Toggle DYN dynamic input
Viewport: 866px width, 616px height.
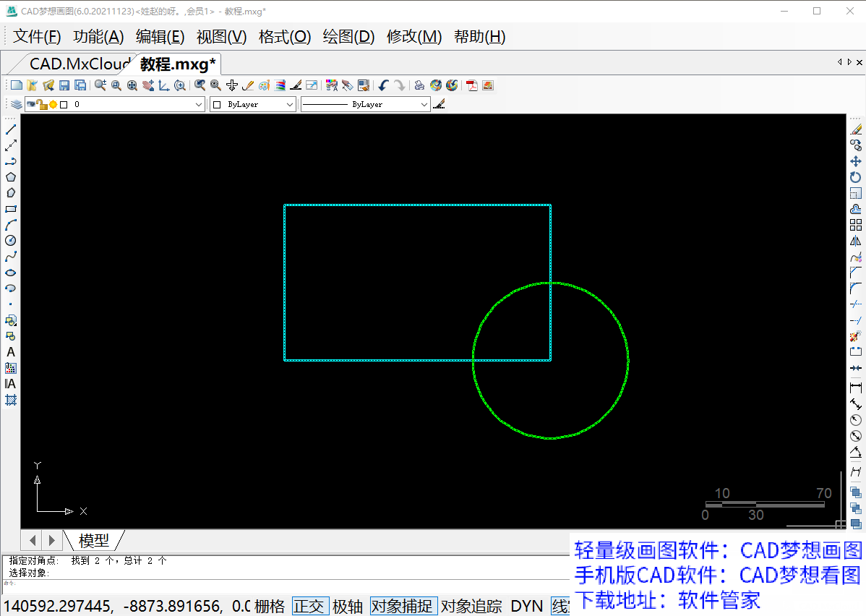point(527,606)
